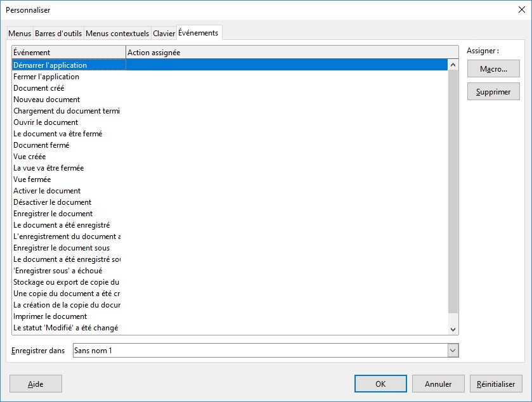The width and height of the screenshot is (532, 402).
Task: Select Le document va être fermé
Action: pos(230,134)
